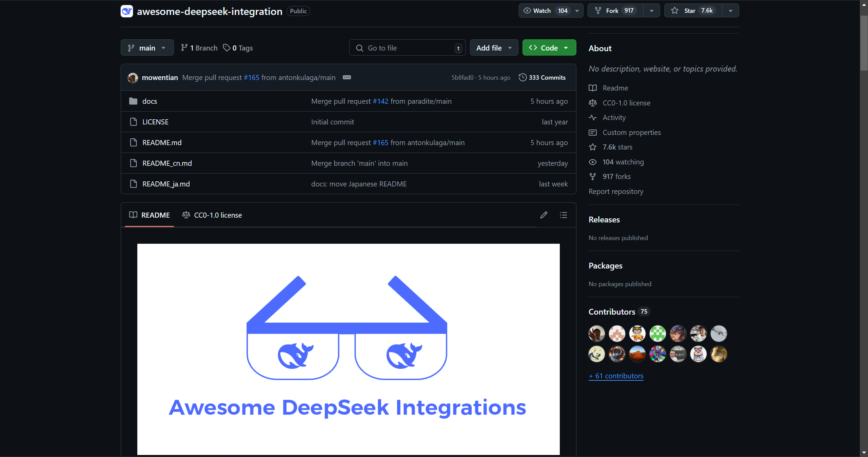View the 1 Branch link

[x=199, y=48]
